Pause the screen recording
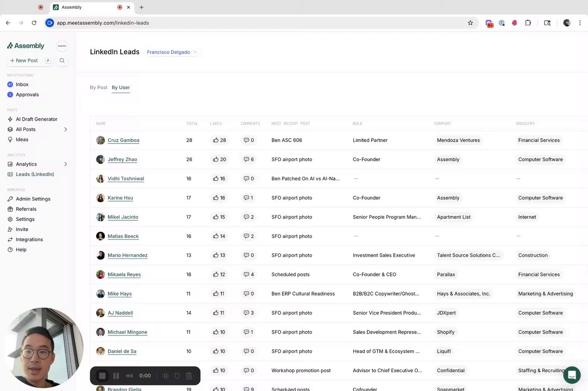588x391 pixels. (116, 376)
